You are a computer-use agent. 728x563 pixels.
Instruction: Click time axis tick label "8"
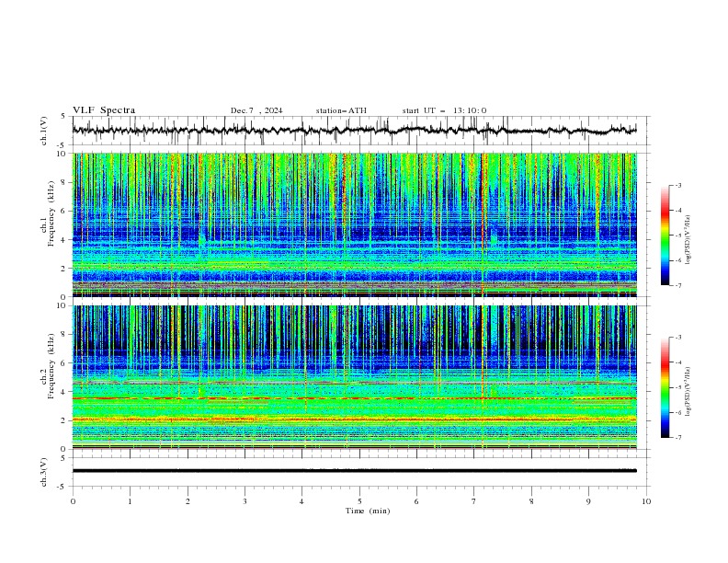(x=531, y=501)
